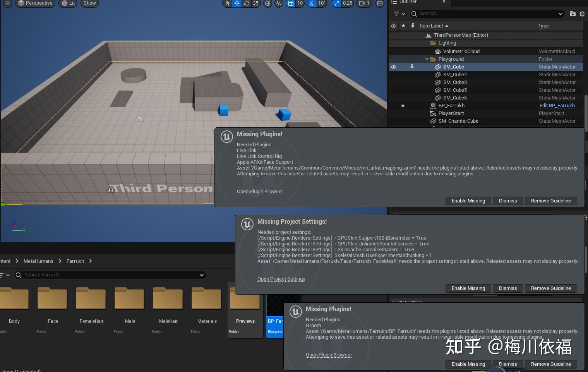Toggle scale snapping icon
Screen dimensions: 588x372
click(x=337, y=3)
